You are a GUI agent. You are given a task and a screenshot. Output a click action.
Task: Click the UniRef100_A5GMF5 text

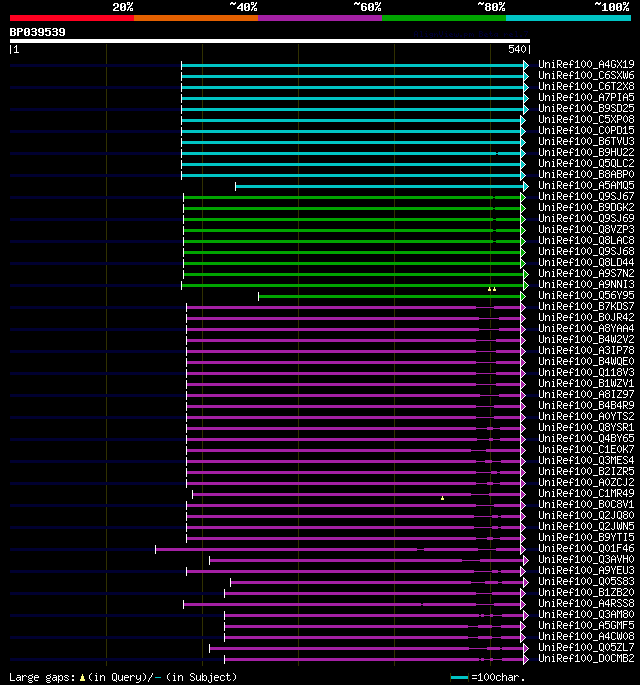pyautogui.click(x=586, y=625)
